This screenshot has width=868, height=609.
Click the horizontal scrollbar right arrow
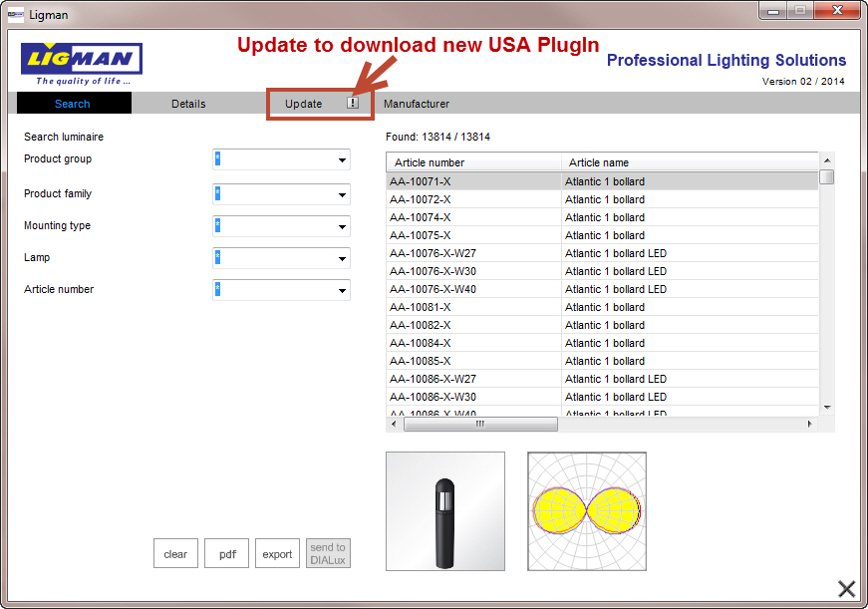809,424
